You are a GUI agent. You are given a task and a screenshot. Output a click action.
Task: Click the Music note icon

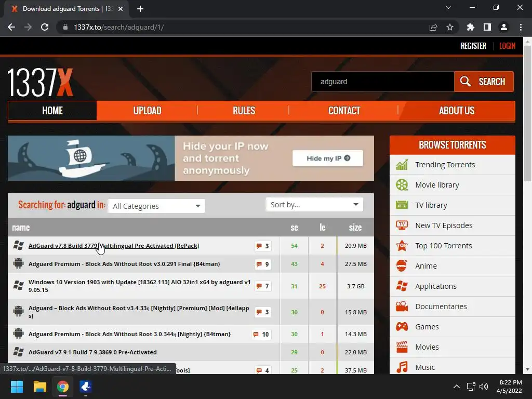click(x=402, y=367)
